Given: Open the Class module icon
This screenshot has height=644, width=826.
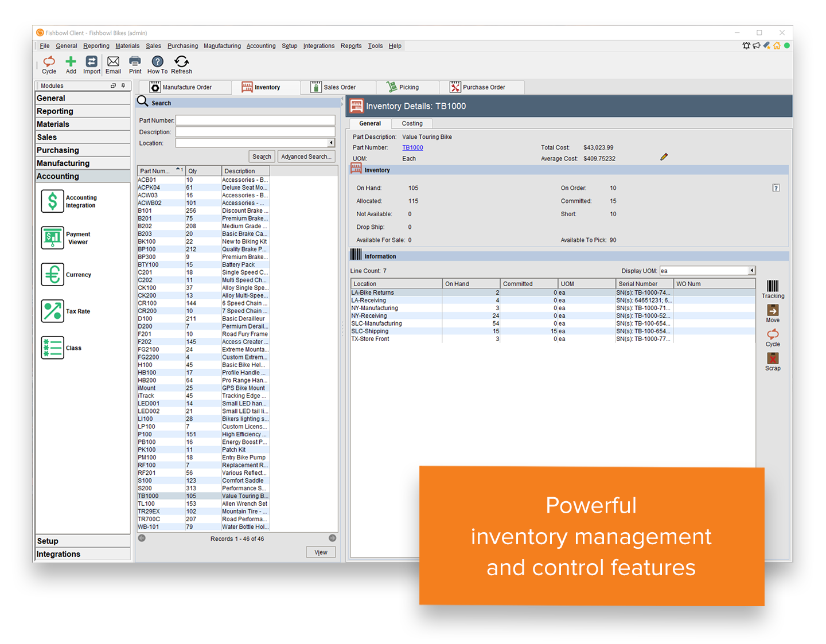Looking at the screenshot, I should coord(52,348).
